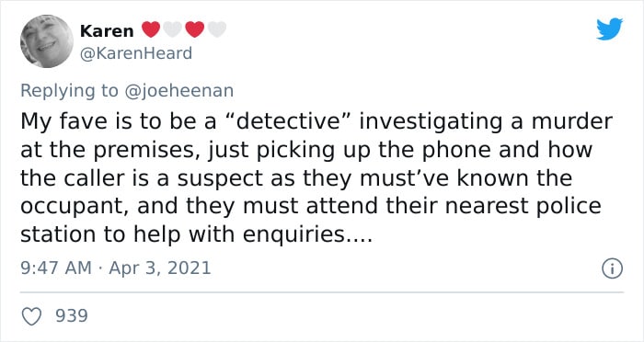Click the 9:47 AM timestamp
Viewport: 644px width, 342px height.
pyautogui.click(x=56, y=268)
